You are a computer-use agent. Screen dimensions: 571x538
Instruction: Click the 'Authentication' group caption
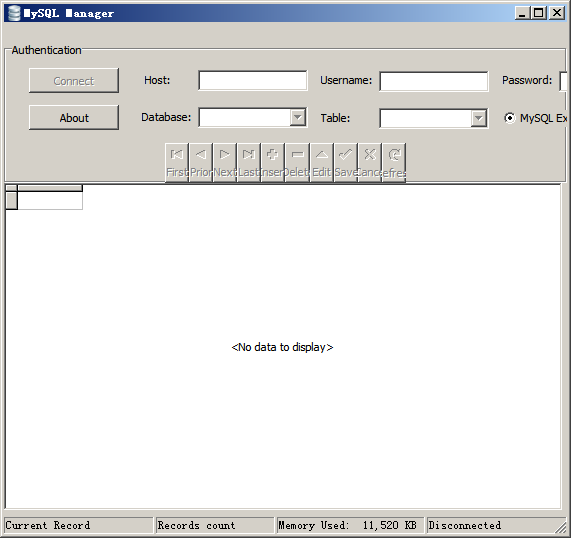click(x=46, y=50)
